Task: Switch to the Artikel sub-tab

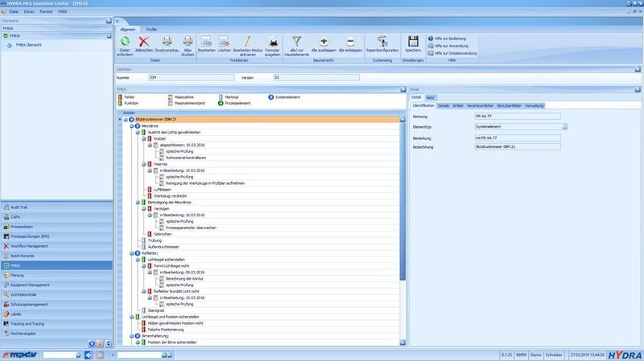Action: 458,106
